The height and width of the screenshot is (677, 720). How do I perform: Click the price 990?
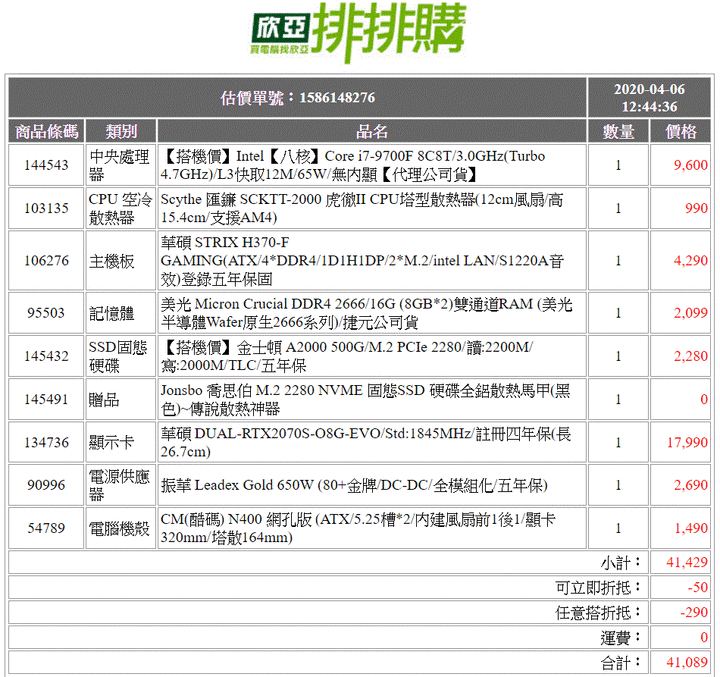click(x=696, y=208)
